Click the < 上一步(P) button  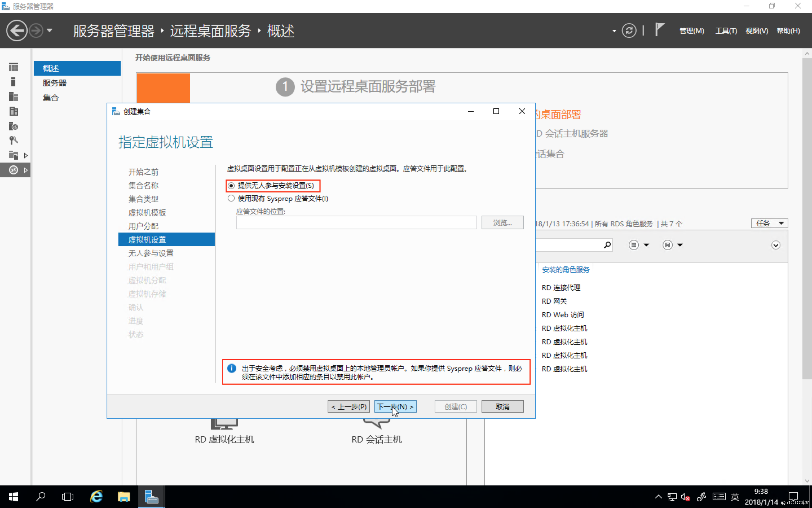(x=348, y=406)
